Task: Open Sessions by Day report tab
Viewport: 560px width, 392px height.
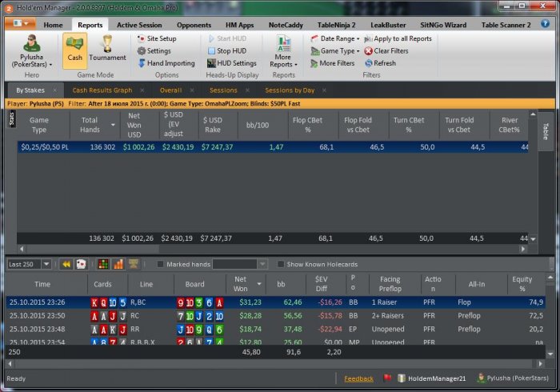Action: pos(290,90)
